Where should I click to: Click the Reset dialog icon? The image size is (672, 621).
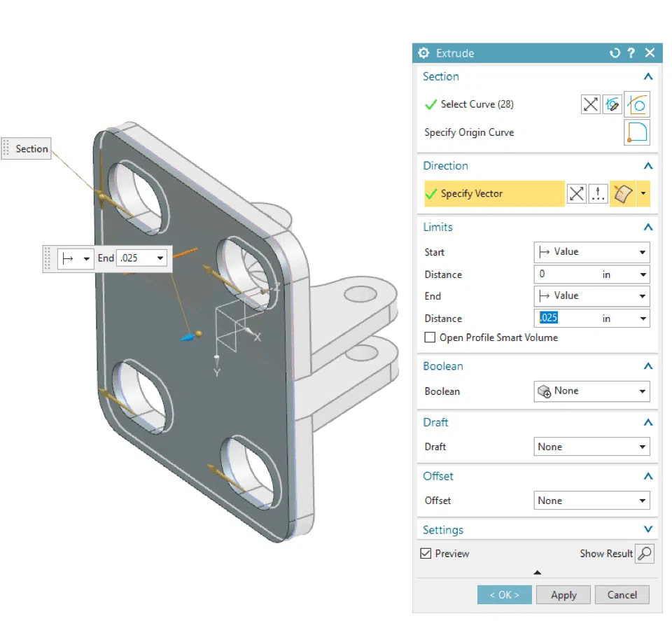(x=615, y=53)
